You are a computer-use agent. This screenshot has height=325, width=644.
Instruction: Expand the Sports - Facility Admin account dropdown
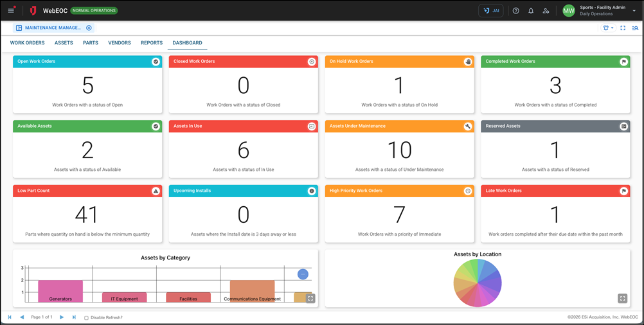tap(633, 11)
